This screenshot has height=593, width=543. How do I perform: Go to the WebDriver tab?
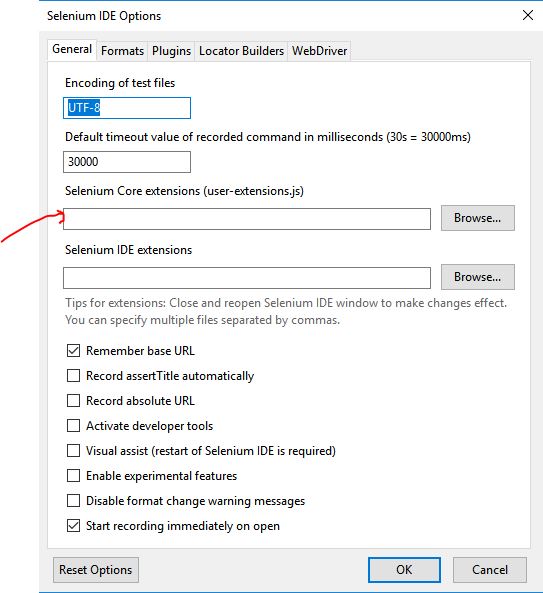(x=320, y=51)
